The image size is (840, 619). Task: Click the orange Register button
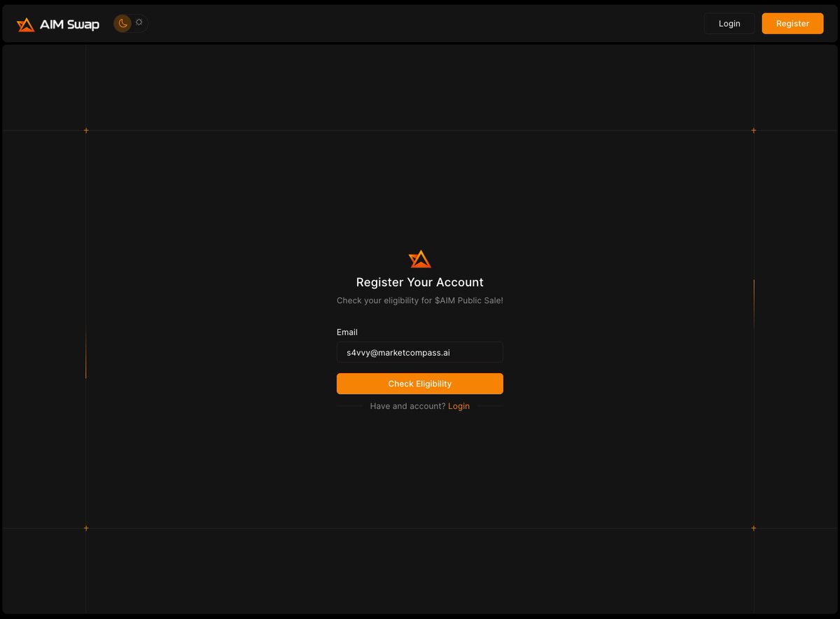[792, 23]
